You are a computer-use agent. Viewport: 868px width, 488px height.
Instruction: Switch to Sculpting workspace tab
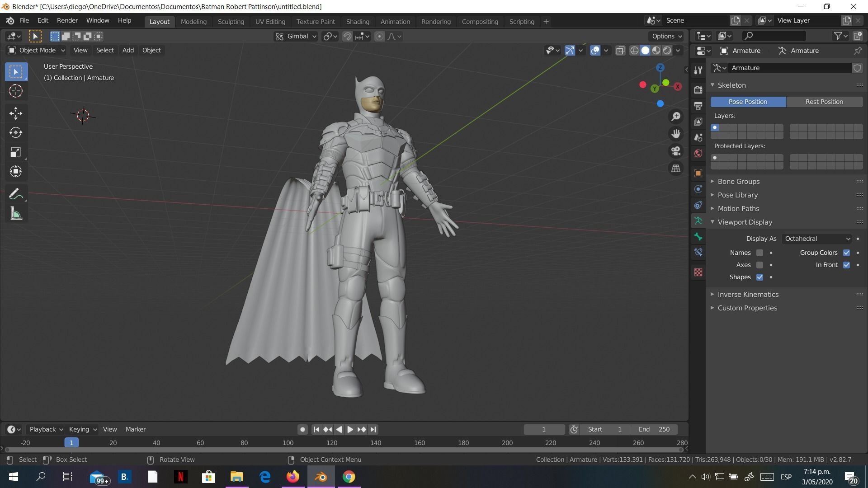coord(231,21)
